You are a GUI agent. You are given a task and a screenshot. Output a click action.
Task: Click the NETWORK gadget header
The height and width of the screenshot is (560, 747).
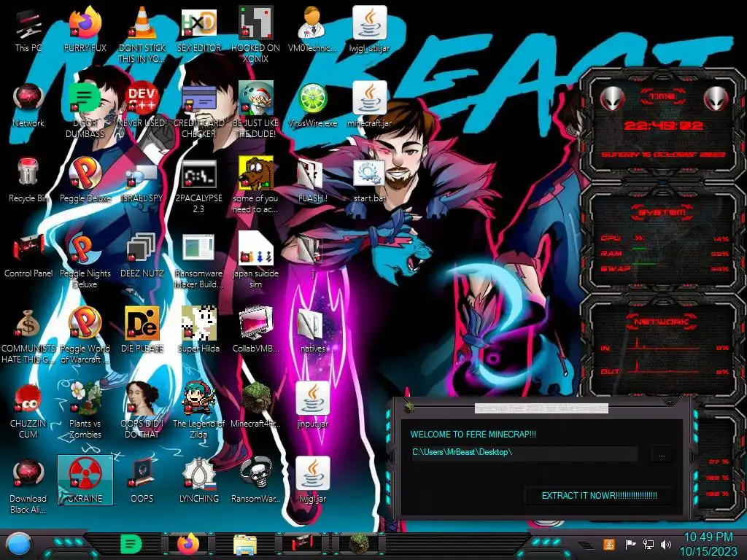661,322
